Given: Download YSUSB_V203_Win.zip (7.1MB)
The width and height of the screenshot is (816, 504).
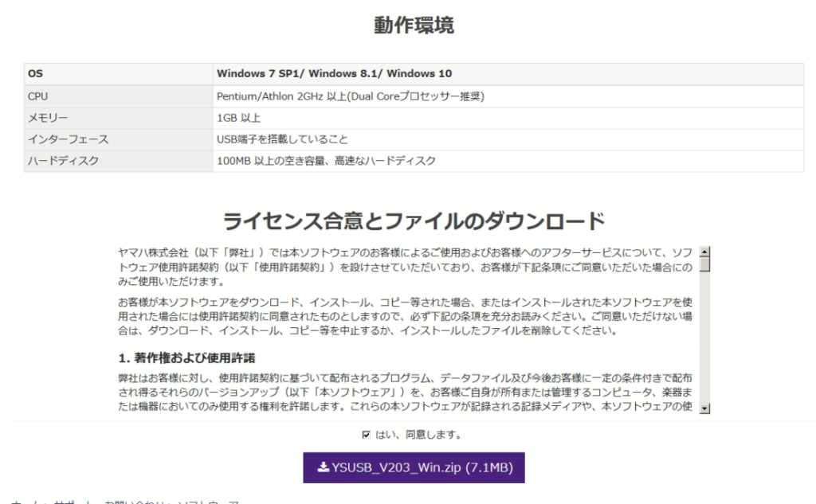Looking at the screenshot, I should click(x=414, y=467).
